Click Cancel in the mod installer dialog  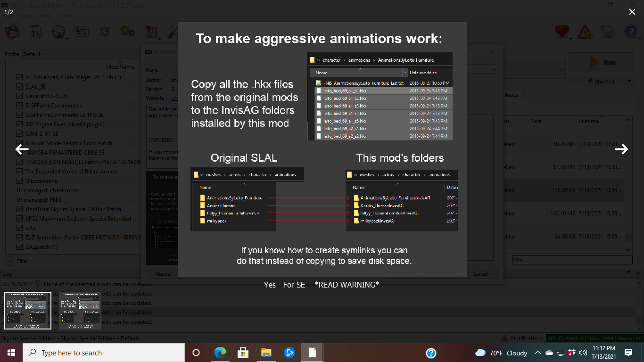tap(480, 274)
